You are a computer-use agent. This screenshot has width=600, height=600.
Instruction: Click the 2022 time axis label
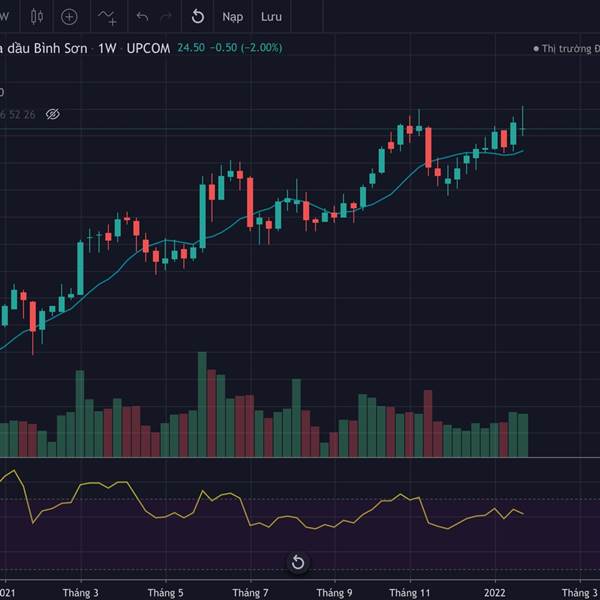point(495,593)
